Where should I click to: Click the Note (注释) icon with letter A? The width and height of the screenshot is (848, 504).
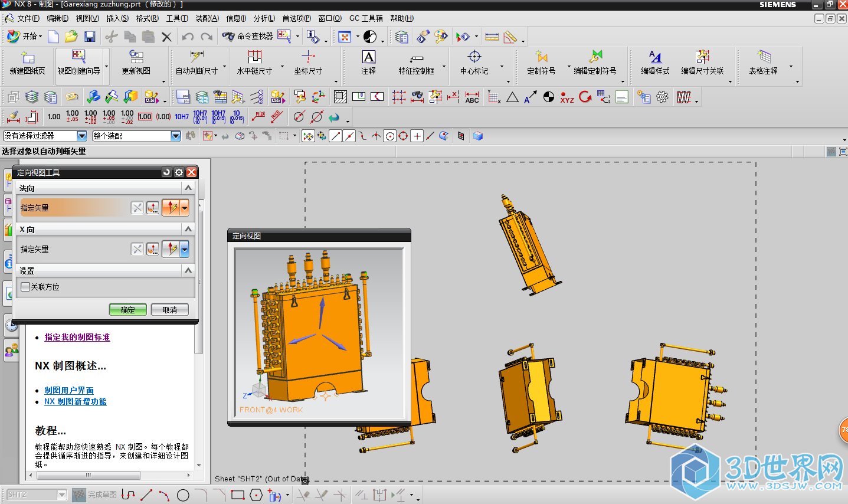(x=368, y=57)
